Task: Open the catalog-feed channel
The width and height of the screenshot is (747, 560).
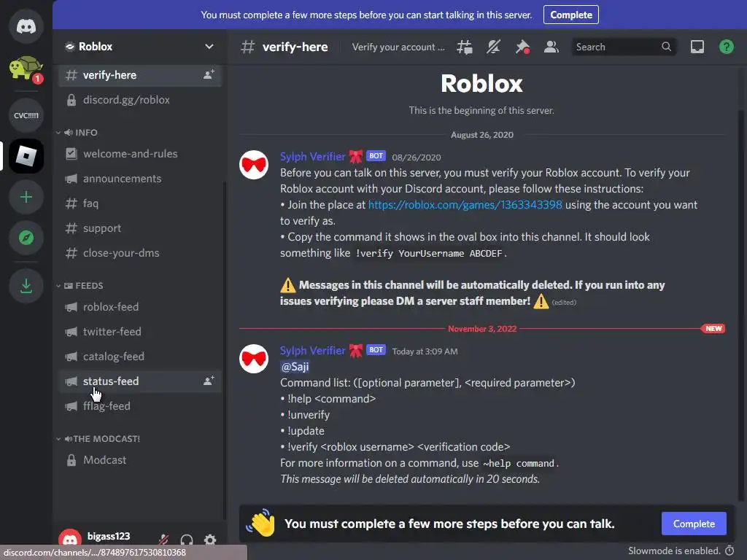Action: tap(140, 356)
